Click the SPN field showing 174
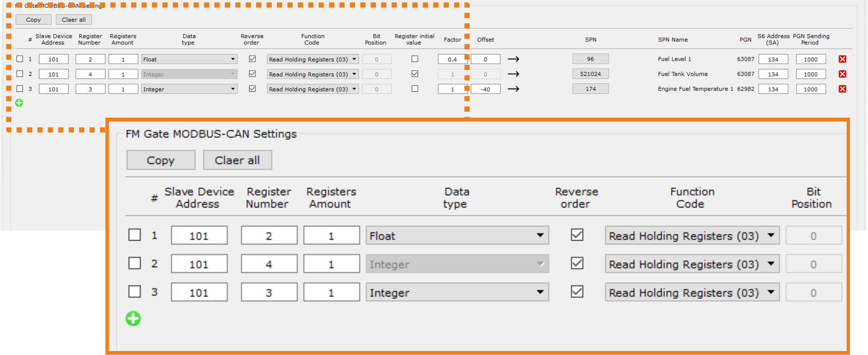Viewport: 868px width, 355px height. click(x=590, y=88)
